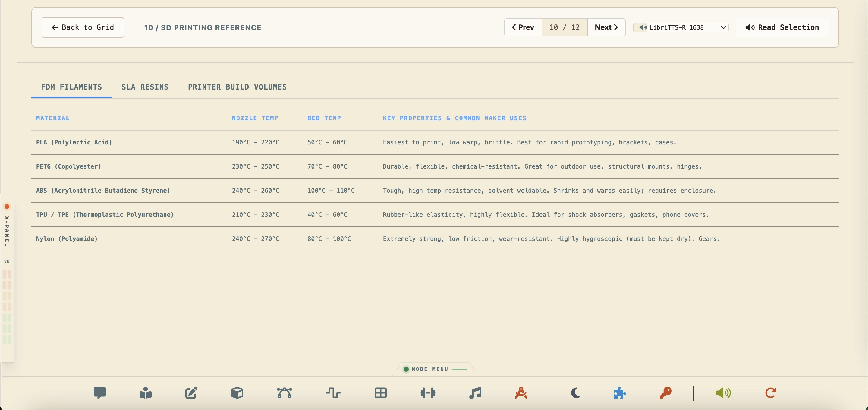Viewport: 868px width, 410px height.
Task: Open the table grid mode icon
Action: 380,393
